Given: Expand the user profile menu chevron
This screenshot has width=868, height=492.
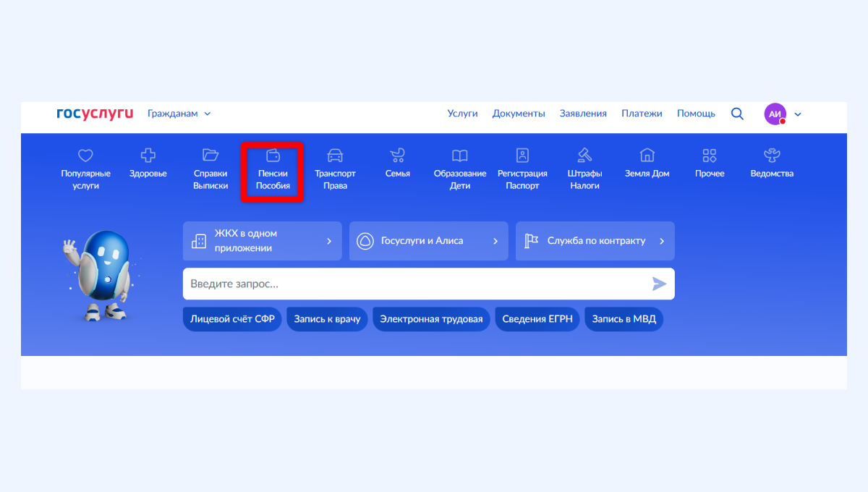Looking at the screenshot, I should tap(798, 114).
